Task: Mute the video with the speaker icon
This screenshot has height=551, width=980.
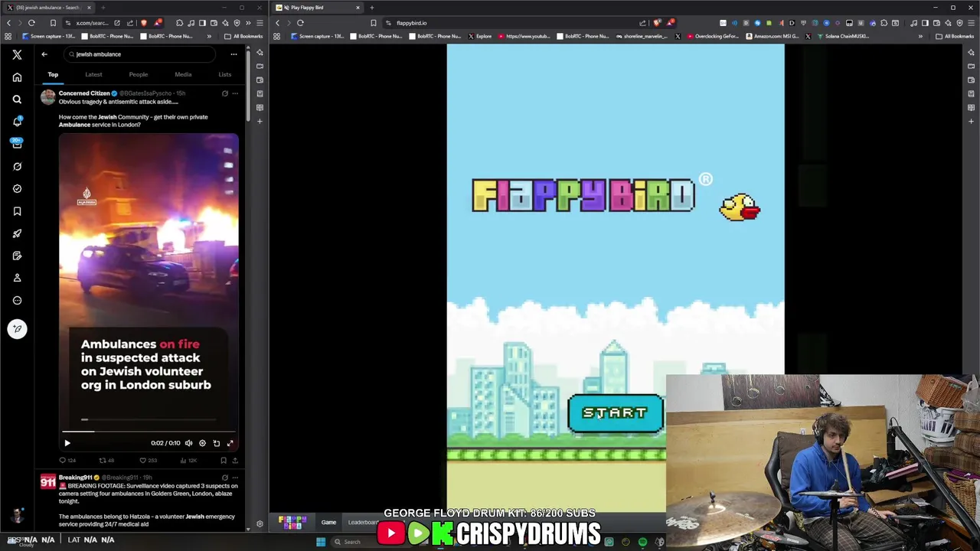Action: click(188, 443)
